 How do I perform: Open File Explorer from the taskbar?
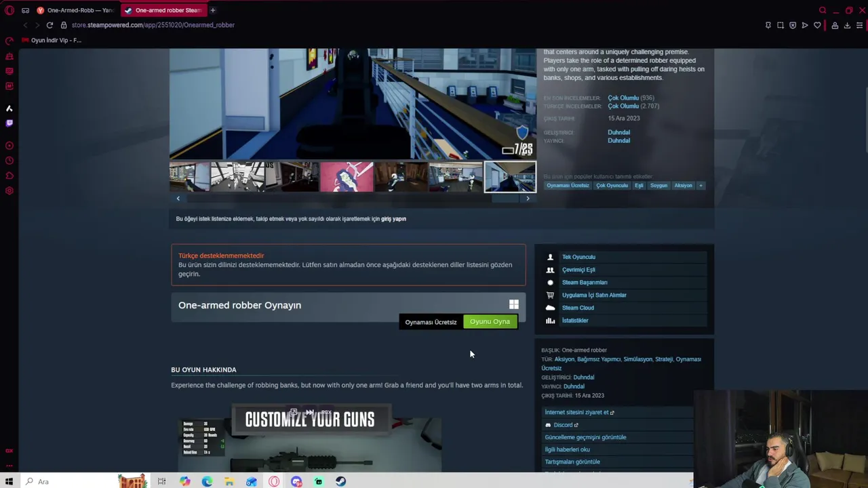229,481
